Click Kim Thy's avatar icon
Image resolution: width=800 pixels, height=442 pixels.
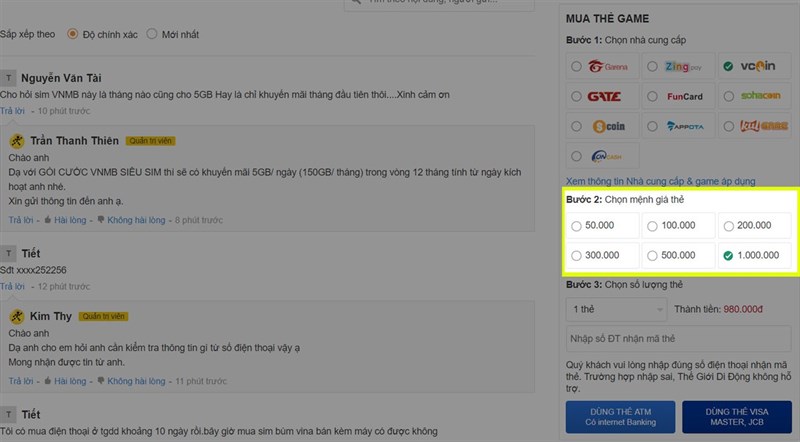coord(17,316)
